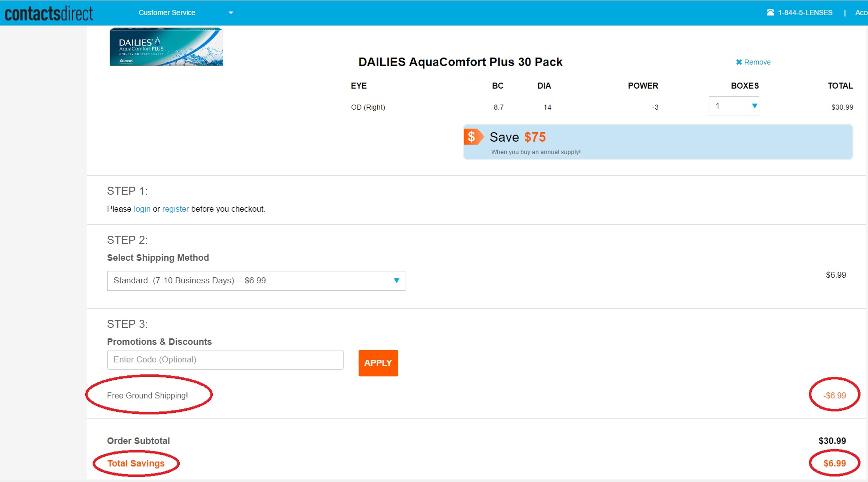Click the Order Subtotal label
The width and height of the screenshot is (868, 482).
tap(138, 441)
